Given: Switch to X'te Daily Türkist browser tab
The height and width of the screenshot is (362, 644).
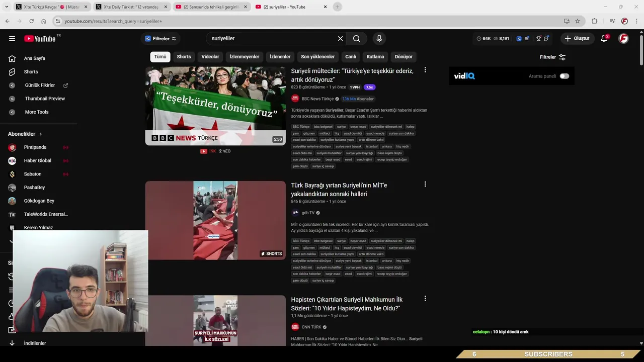Looking at the screenshot, I should tap(131, 7).
